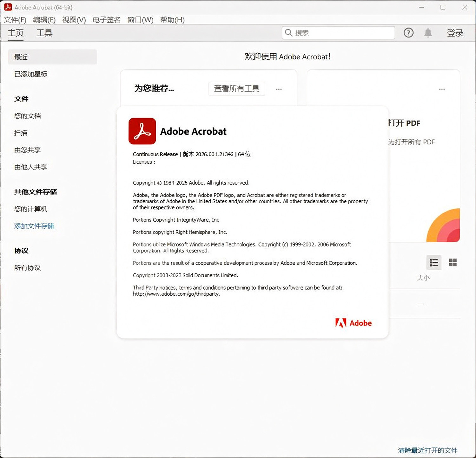Click the 'Adobe Acrobat' heading in About dialog
The width and height of the screenshot is (476, 458).
(193, 131)
